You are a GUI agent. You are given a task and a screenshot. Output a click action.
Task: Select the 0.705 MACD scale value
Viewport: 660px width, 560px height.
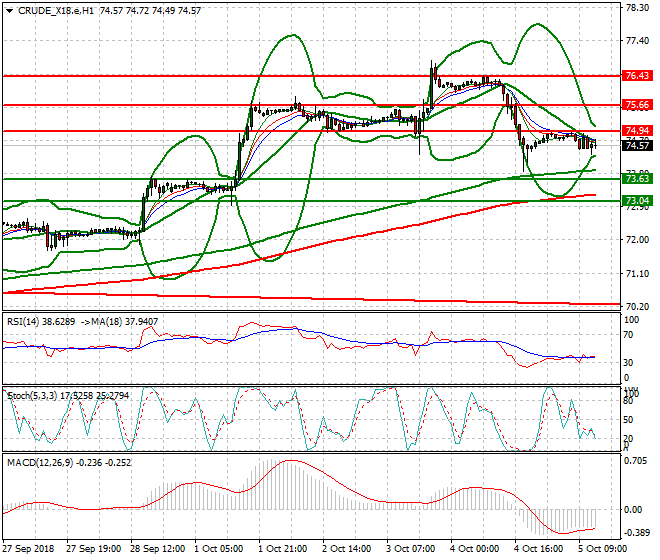tap(636, 461)
